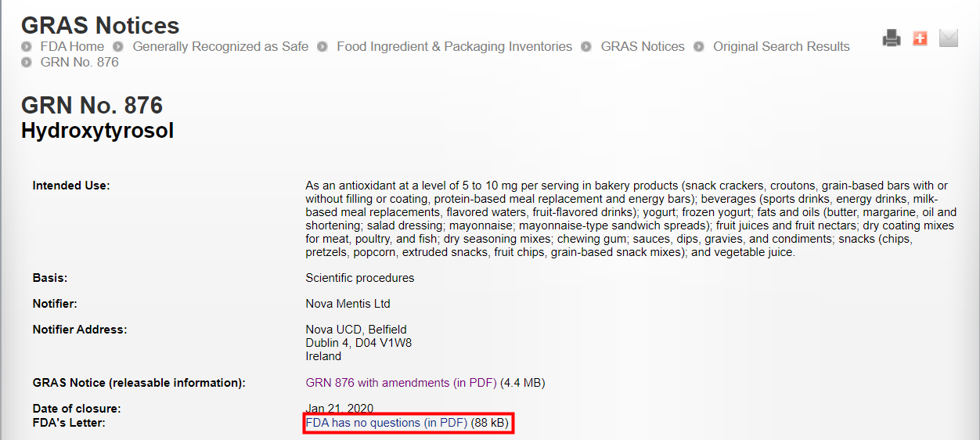This screenshot has width=980, height=440.
Task: Open Food Ingredient & Packaging Inventories link
Action: pos(454,47)
